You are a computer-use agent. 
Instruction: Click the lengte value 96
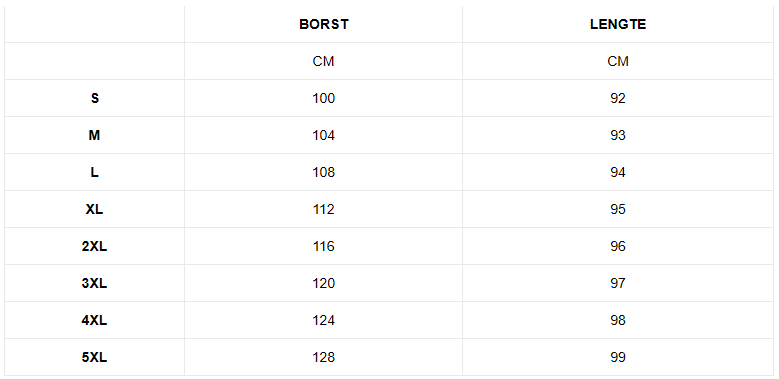click(618, 246)
